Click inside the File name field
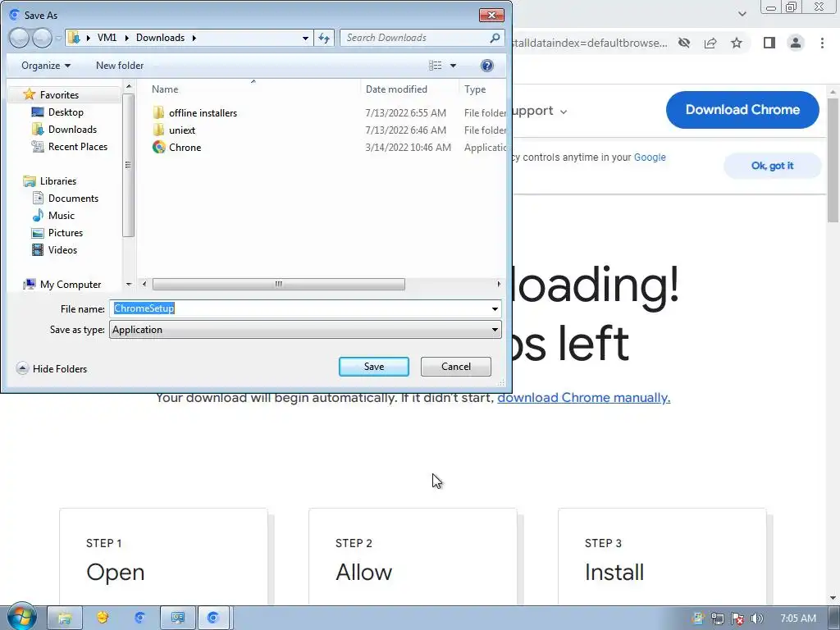Image resolution: width=840 pixels, height=630 pixels. 299,308
